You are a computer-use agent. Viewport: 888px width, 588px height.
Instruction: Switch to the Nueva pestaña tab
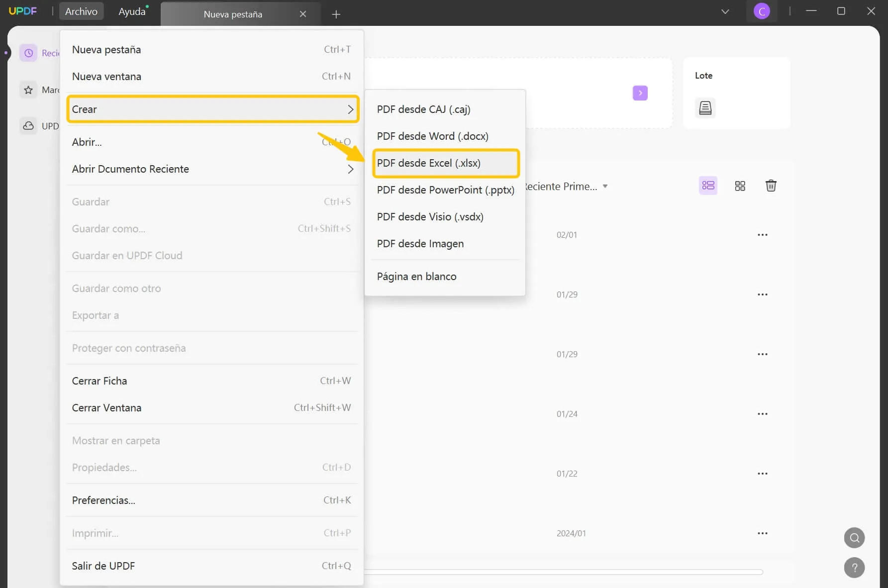point(233,14)
